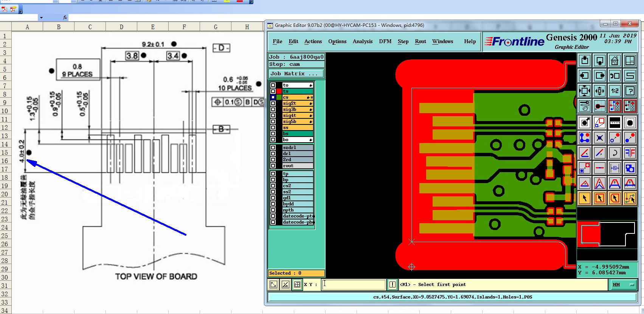
Task: Click the dashed-circle pad icon
Action: coord(630,123)
